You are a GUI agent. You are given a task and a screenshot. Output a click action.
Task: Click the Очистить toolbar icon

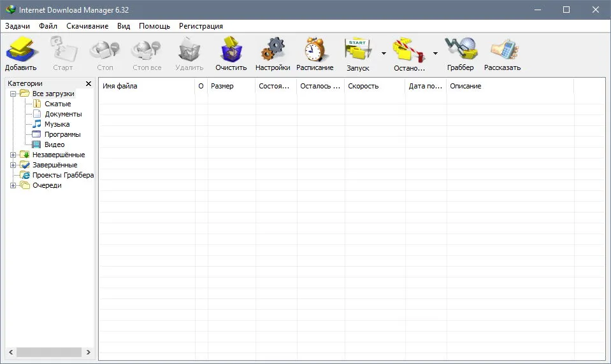click(231, 50)
